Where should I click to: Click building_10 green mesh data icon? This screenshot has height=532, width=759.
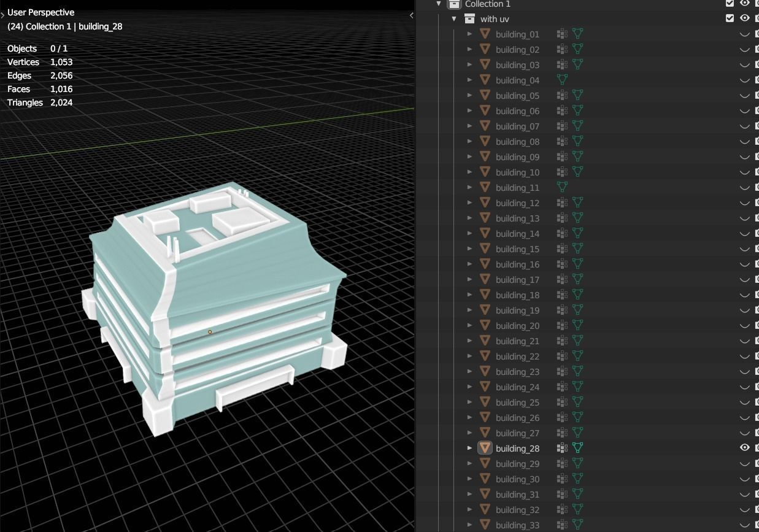click(577, 172)
